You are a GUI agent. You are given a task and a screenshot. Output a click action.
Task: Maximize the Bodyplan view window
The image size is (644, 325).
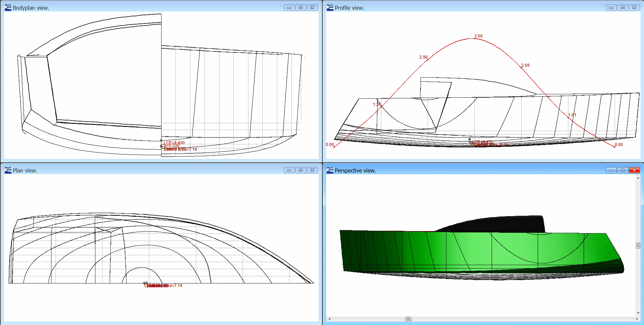point(301,7)
